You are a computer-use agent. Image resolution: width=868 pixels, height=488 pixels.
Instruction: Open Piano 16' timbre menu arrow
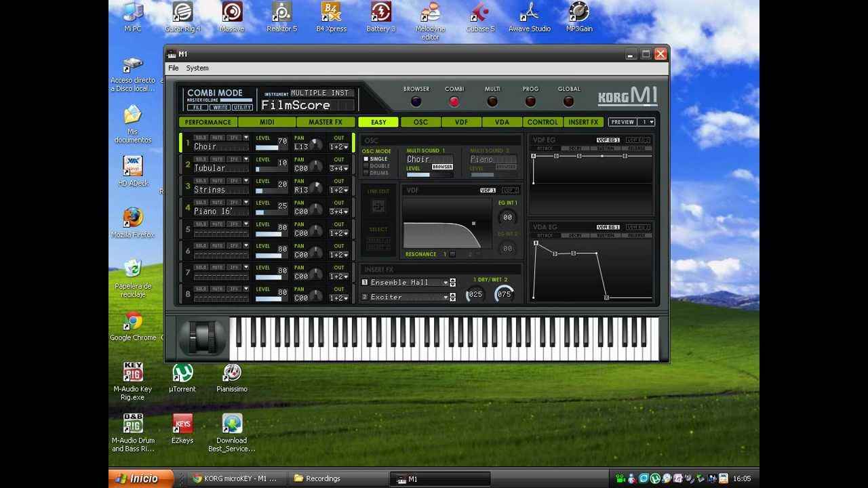(246, 203)
